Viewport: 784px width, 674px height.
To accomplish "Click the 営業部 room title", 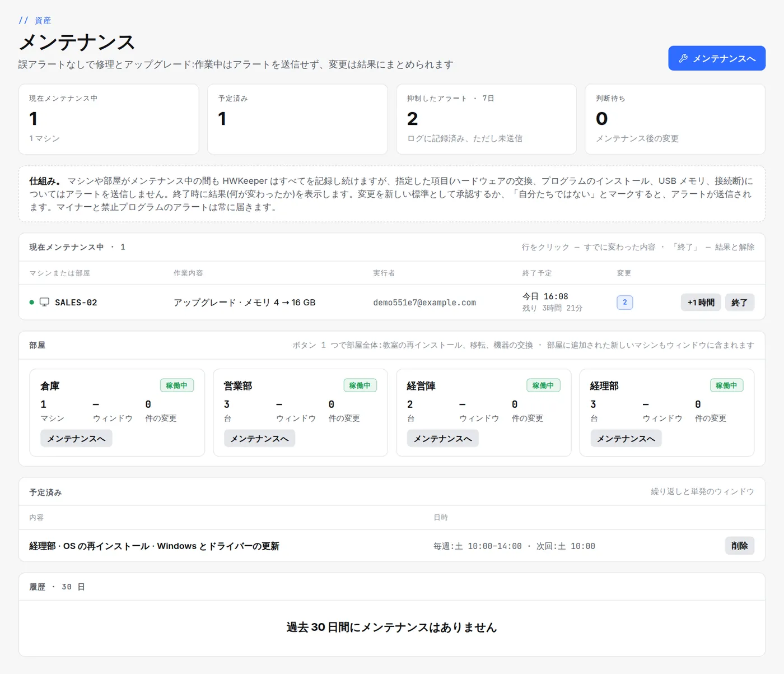I will coord(238,386).
